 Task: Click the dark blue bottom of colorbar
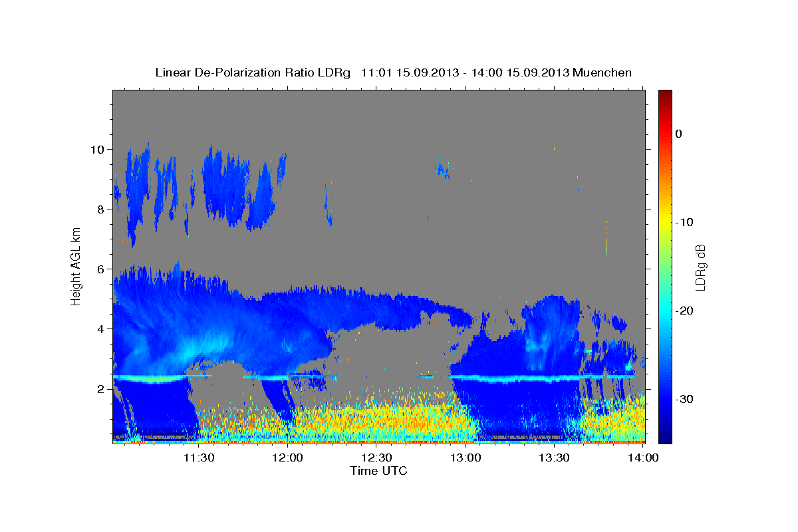click(665, 436)
